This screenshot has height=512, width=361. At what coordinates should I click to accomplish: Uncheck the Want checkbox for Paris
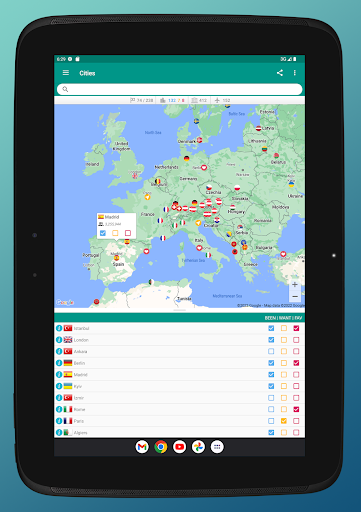pos(284,421)
